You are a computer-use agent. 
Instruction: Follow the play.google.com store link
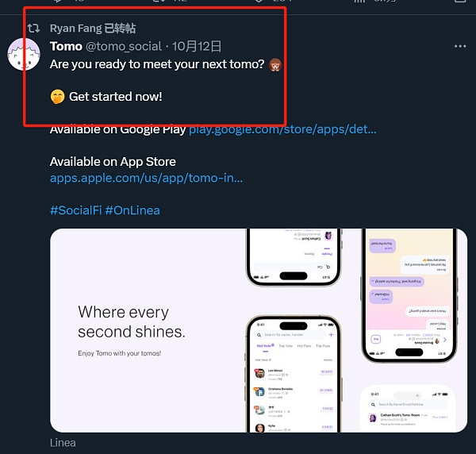pyautogui.click(x=282, y=129)
